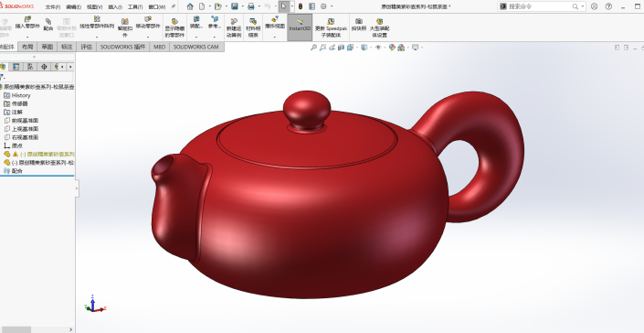
Task: Click the user login icon
Action: (x=594, y=6)
